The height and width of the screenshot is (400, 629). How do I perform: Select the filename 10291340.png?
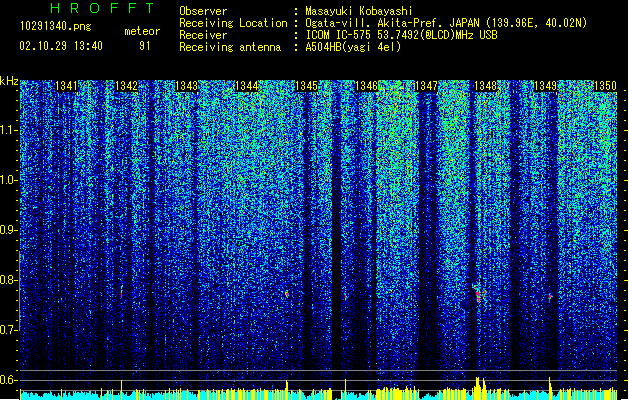click(x=56, y=27)
